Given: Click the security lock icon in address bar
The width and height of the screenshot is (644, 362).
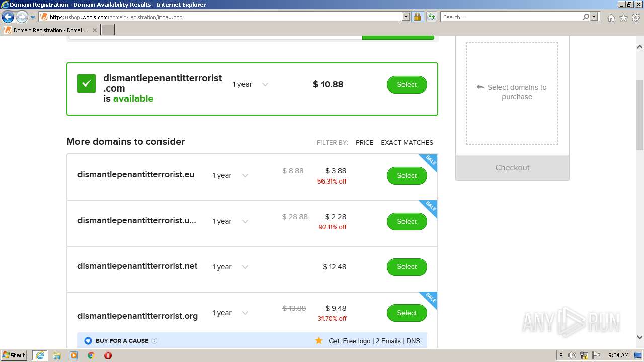Looking at the screenshot, I should (x=417, y=17).
